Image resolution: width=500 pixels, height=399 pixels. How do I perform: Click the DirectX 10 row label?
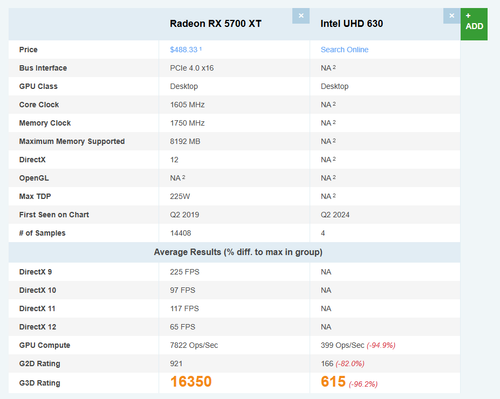(x=37, y=290)
